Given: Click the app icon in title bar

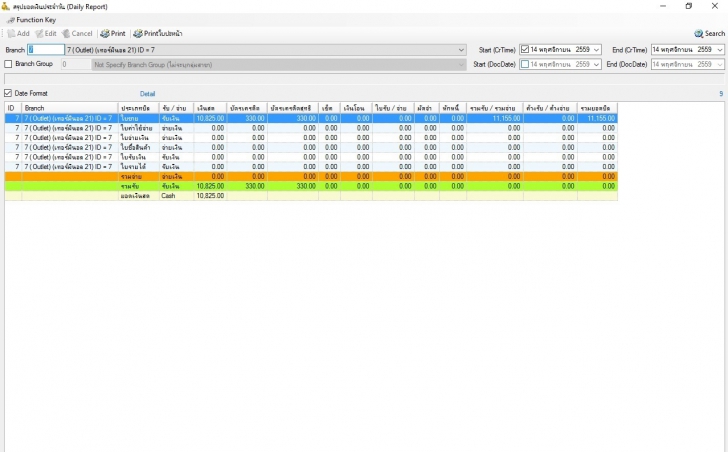Looking at the screenshot, I should 6,6.
